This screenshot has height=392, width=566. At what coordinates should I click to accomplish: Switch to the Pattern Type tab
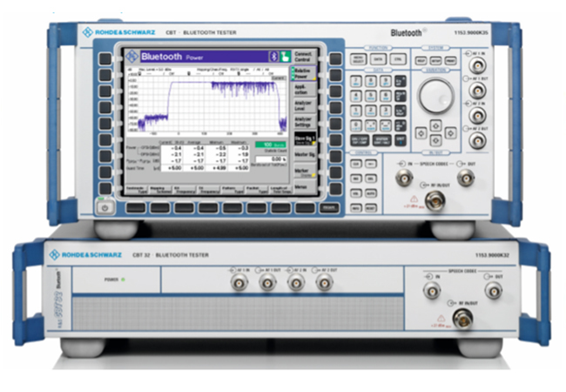[232, 190]
